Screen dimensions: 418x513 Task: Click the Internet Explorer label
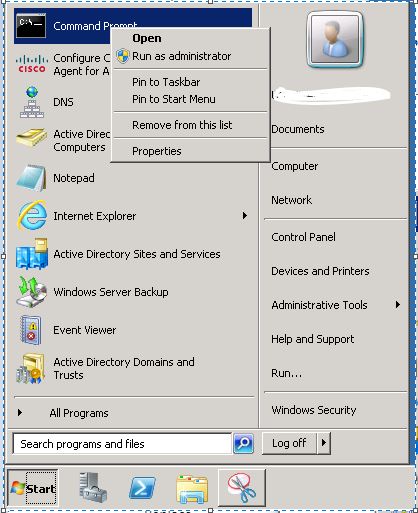[95, 216]
